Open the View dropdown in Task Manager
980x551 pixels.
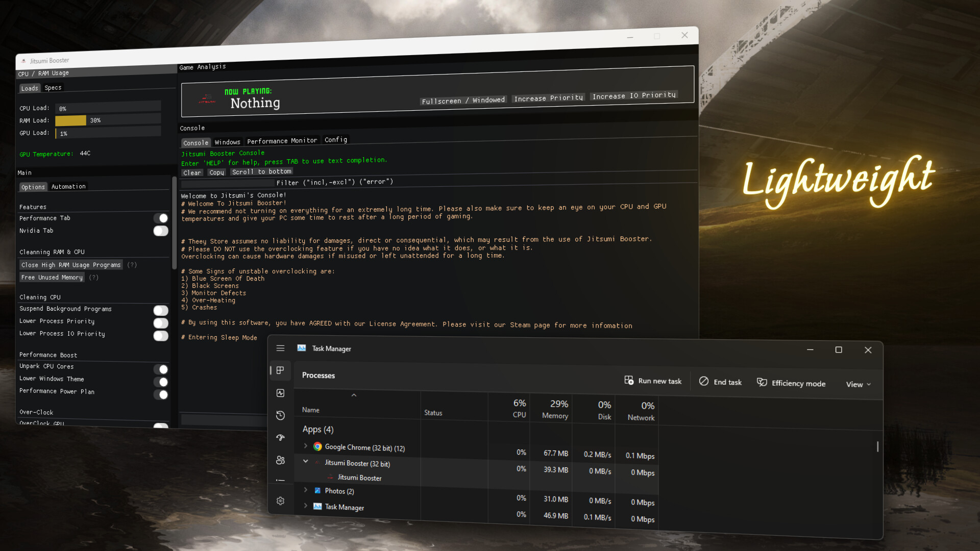click(858, 384)
